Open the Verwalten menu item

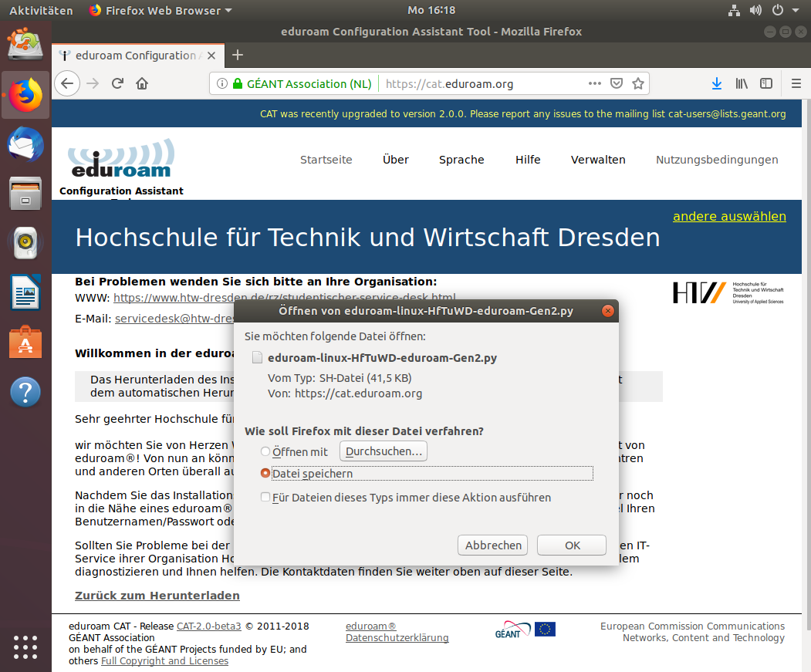tap(598, 160)
